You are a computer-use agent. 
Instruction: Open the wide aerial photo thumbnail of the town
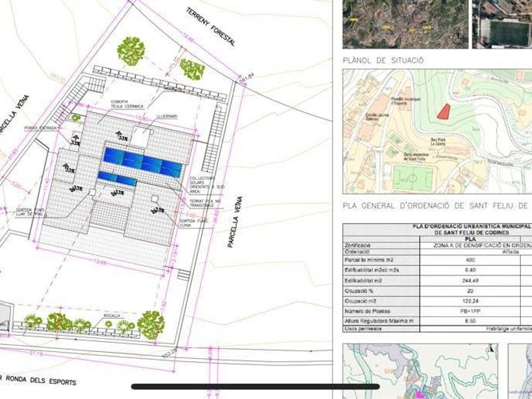(405, 24)
